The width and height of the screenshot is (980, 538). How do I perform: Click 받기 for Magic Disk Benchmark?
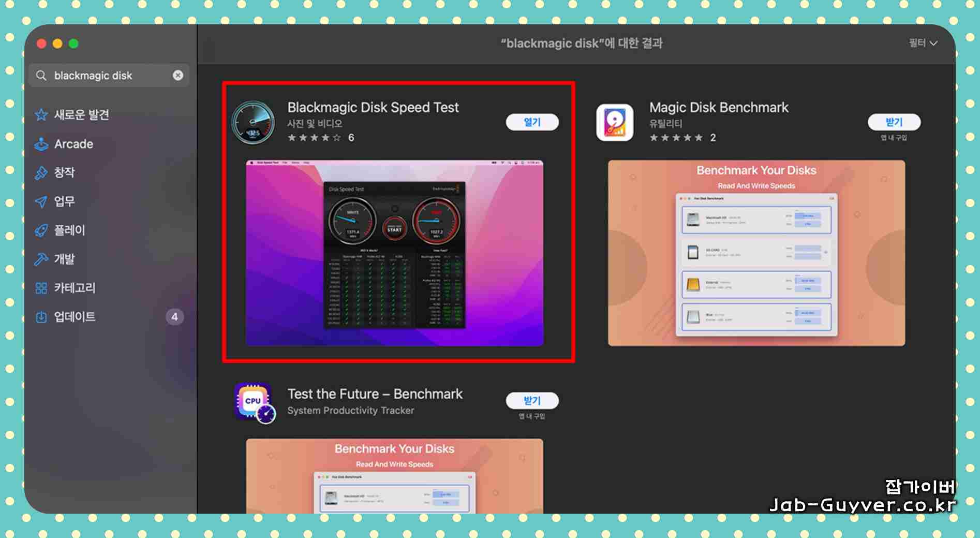point(894,122)
